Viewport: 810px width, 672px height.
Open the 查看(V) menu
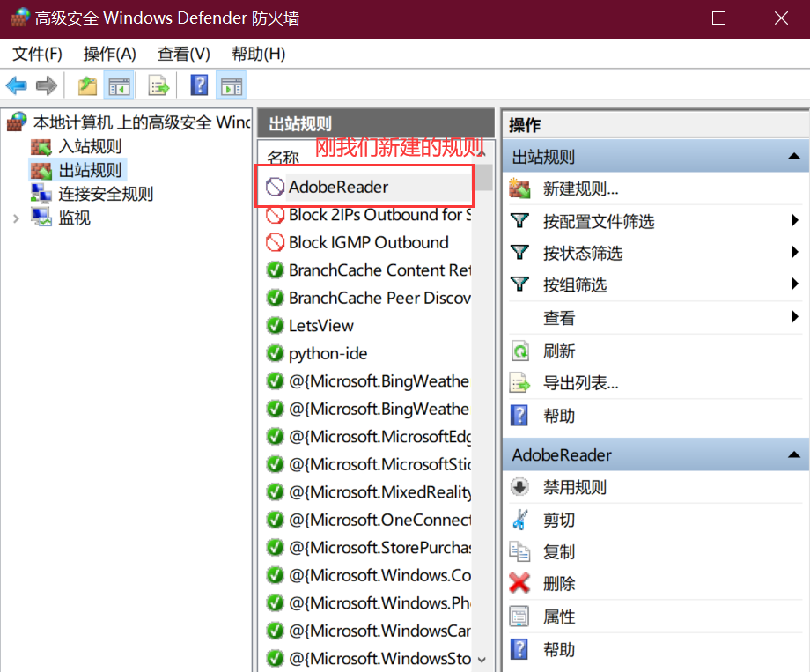pyautogui.click(x=181, y=54)
